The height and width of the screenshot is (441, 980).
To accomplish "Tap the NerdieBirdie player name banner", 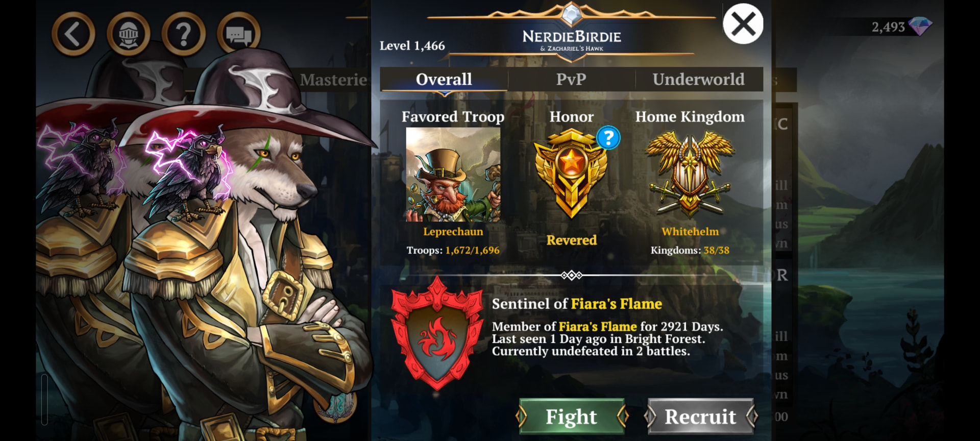I will [572, 36].
